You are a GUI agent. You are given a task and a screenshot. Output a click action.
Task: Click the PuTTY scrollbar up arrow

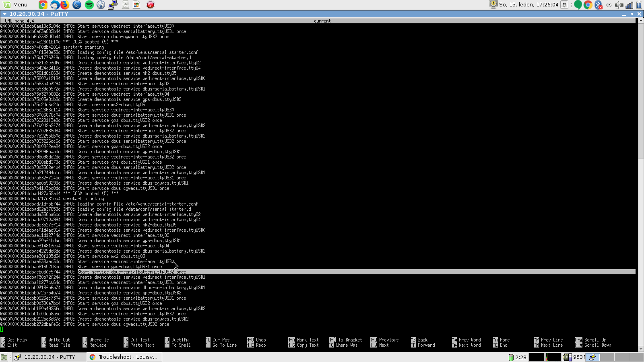point(641,21)
